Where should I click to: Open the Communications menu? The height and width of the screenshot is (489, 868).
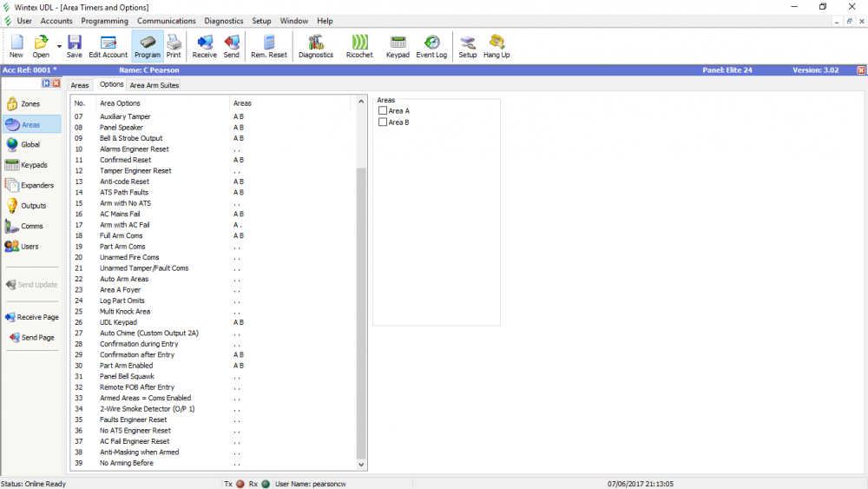click(x=166, y=21)
